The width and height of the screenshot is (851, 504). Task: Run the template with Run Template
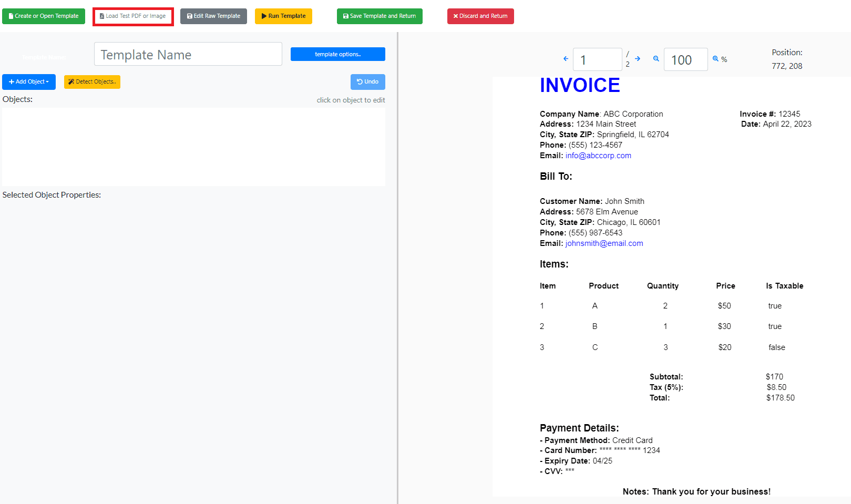click(x=283, y=16)
